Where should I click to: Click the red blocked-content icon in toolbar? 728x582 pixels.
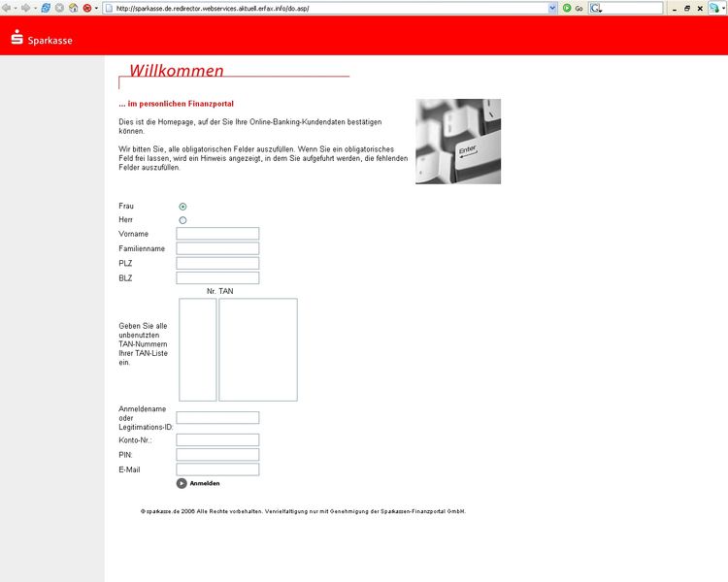point(86,8)
